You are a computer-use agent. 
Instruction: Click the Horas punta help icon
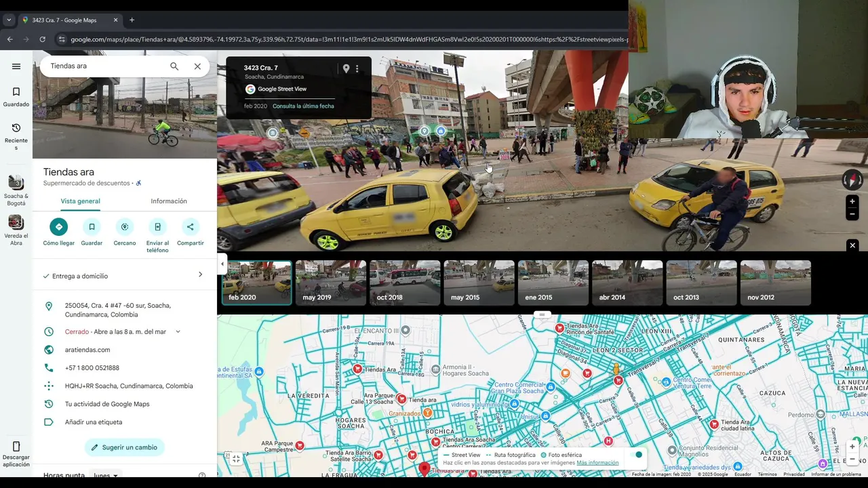202,476
